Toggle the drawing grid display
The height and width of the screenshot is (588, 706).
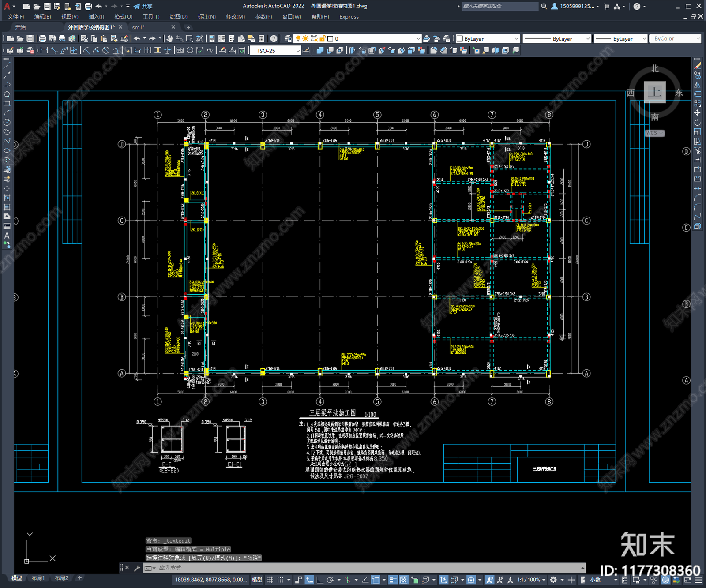coord(270,580)
